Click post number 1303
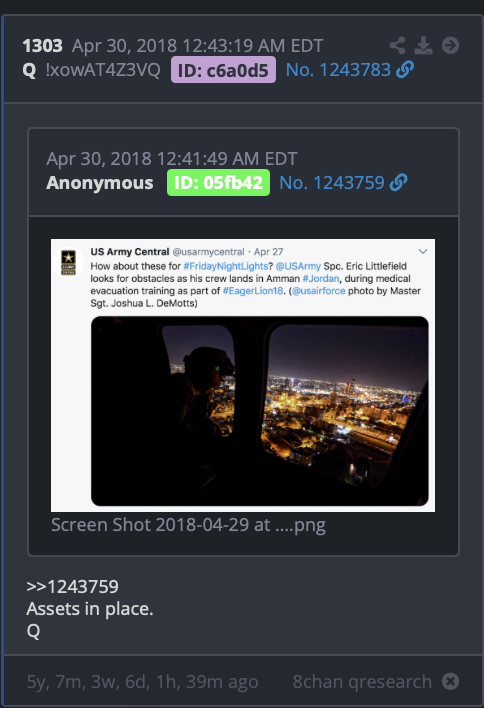Viewport: 484px width, 708px height. 42,46
